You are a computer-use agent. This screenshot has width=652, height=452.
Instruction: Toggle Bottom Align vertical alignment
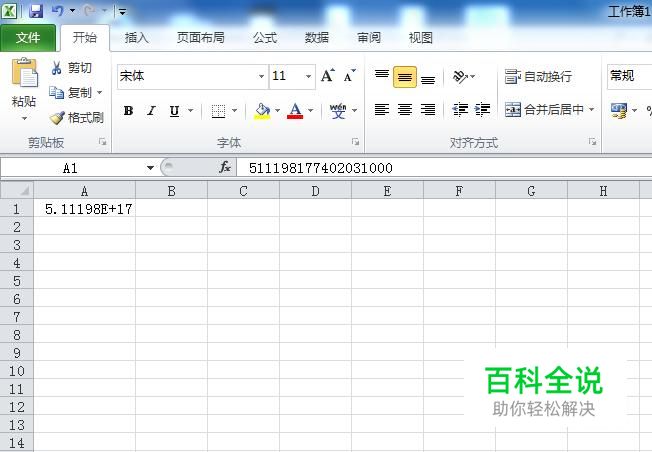pyautogui.click(x=428, y=79)
